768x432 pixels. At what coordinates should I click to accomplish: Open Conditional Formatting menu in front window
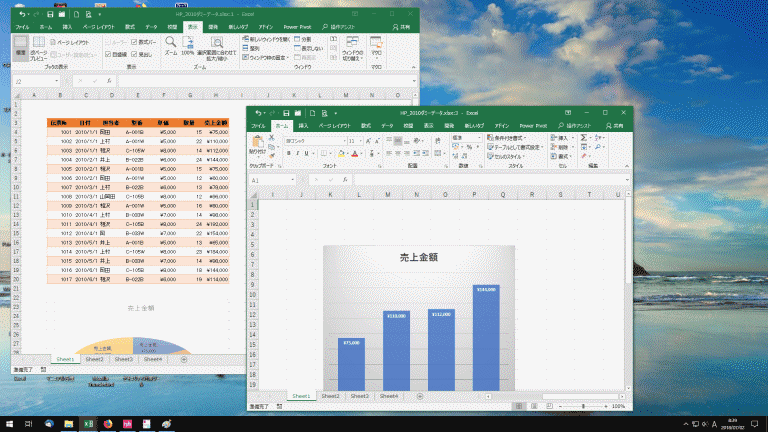tap(508, 138)
